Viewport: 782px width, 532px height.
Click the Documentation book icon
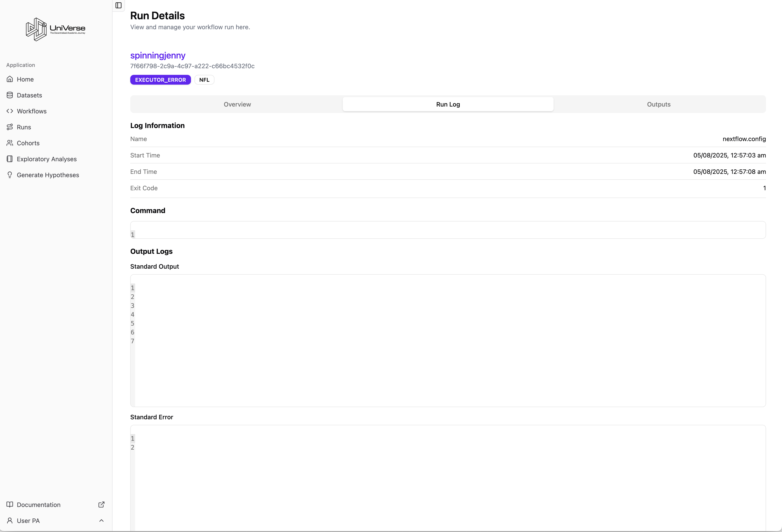[10, 504]
